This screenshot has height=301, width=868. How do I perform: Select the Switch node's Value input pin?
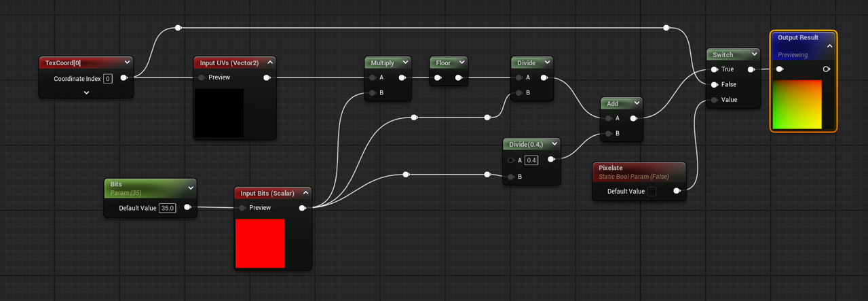pyautogui.click(x=715, y=100)
